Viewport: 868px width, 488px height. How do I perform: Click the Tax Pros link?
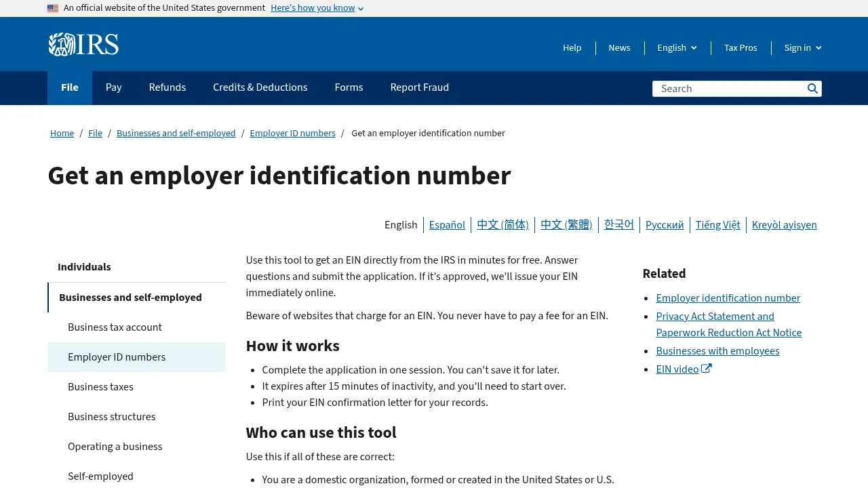(741, 48)
